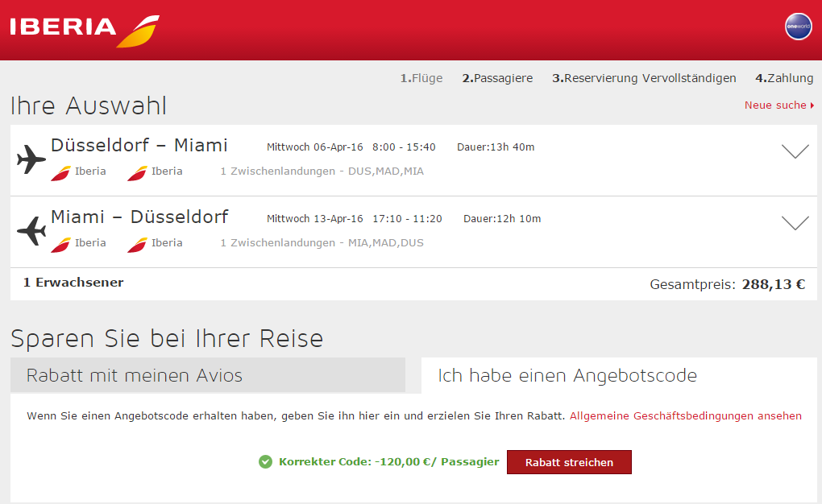Open the oneworld alliance badge
This screenshot has width=822, height=504.
point(798,27)
